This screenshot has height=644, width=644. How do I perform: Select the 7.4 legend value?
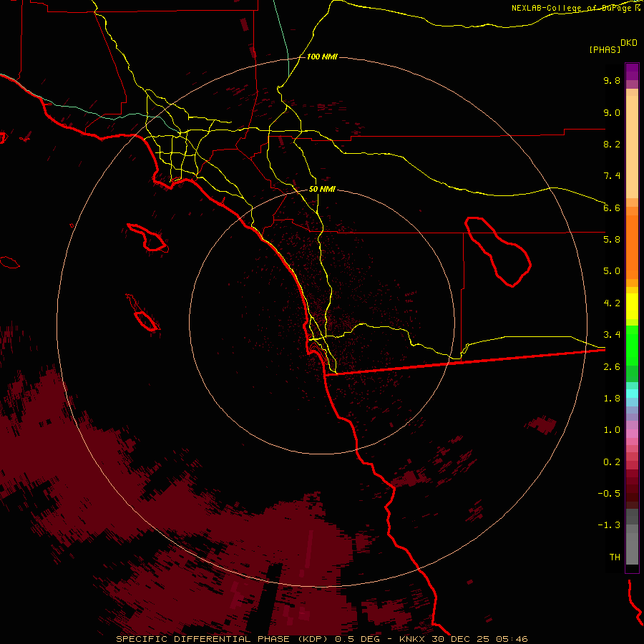click(612, 176)
